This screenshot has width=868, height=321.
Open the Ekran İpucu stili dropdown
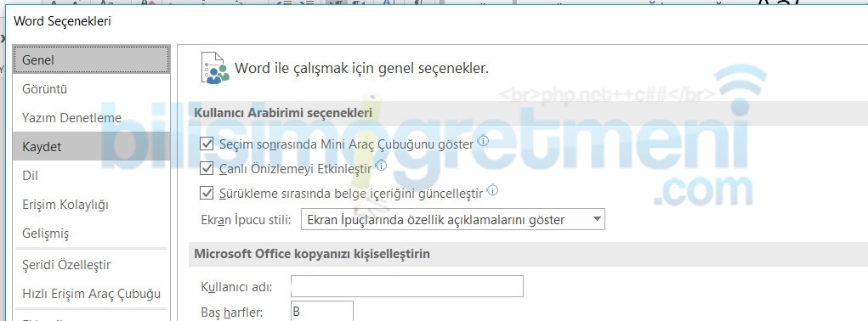coord(453,219)
